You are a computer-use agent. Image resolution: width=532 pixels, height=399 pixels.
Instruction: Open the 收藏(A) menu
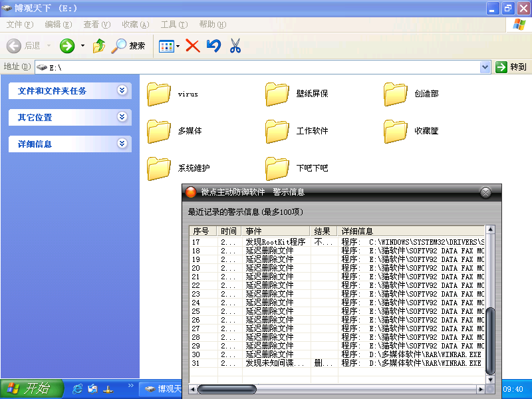tap(136, 25)
